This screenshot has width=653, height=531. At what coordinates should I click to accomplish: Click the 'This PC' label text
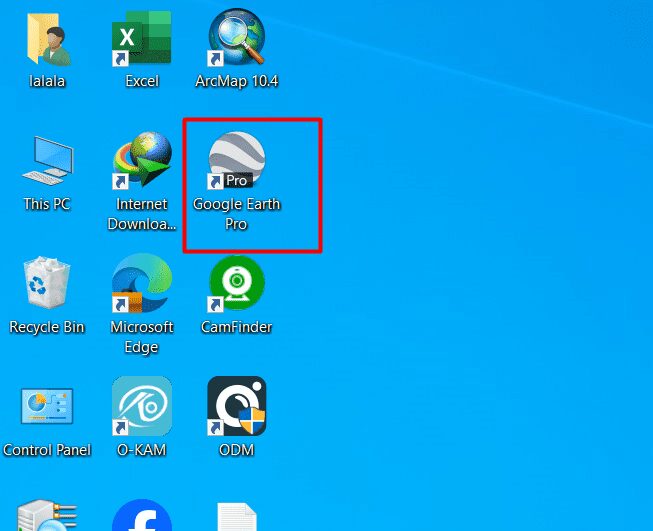click(47, 204)
